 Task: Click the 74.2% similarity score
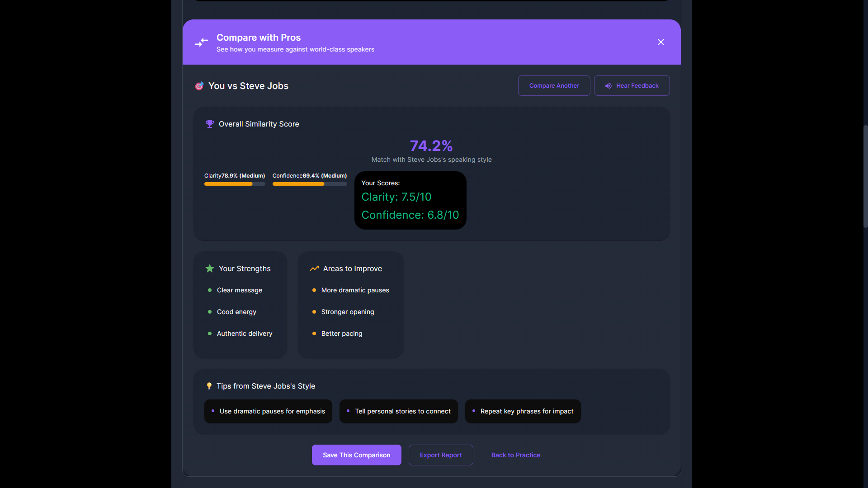pos(431,146)
